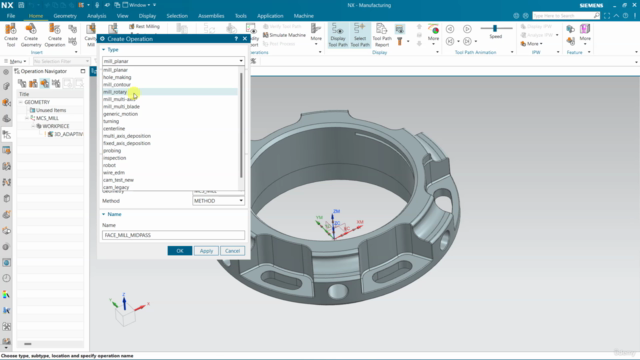Image resolution: width=640 pixels, height=360 pixels.
Task: Switch to the Analysis ribbon tab
Action: tap(97, 16)
